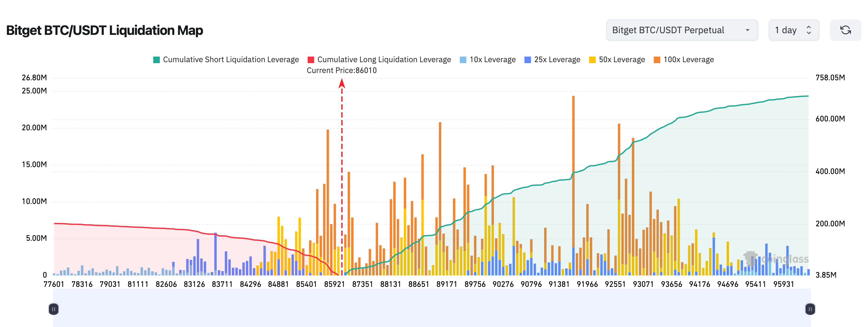Click the up stepper arrow beside 1 day
868x327 pixels.
[809, 27]
